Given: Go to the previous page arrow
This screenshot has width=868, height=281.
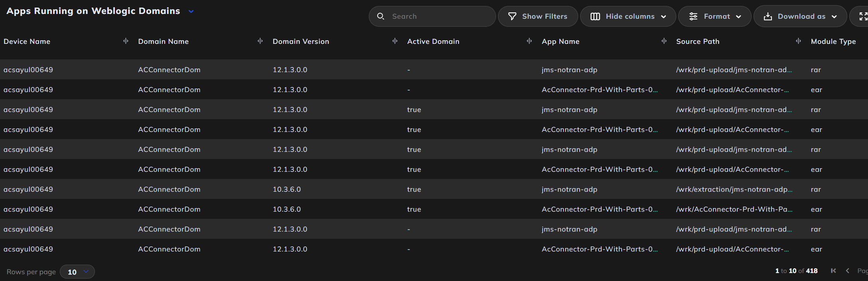Looking at the screenshot, I should point(848,271).
